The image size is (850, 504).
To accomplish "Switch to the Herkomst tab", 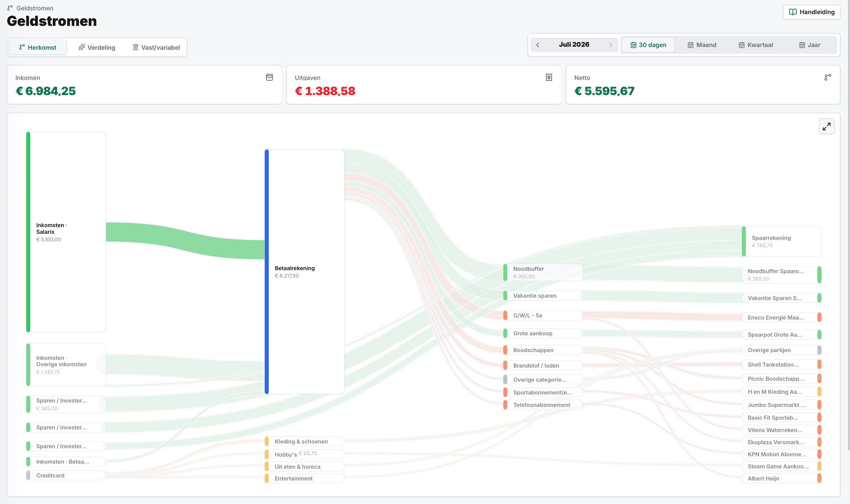I will (x=38, y=47).
